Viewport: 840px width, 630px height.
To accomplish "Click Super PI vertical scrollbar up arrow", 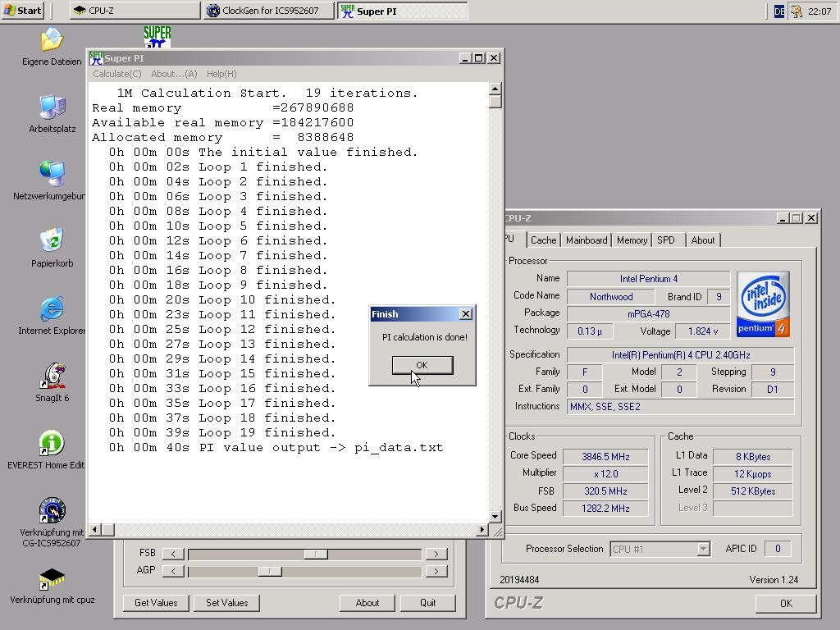I will pos(495,89).
